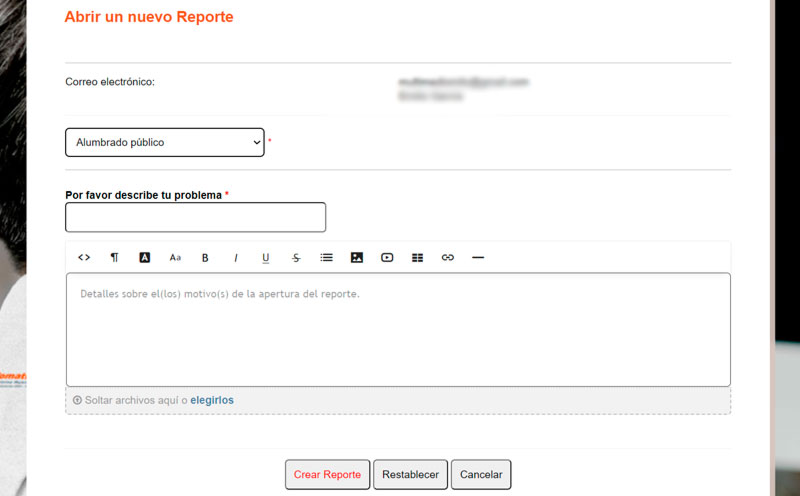800x496 pixels.
Task: Embed a video in the editor
Action: click(387, 258)
